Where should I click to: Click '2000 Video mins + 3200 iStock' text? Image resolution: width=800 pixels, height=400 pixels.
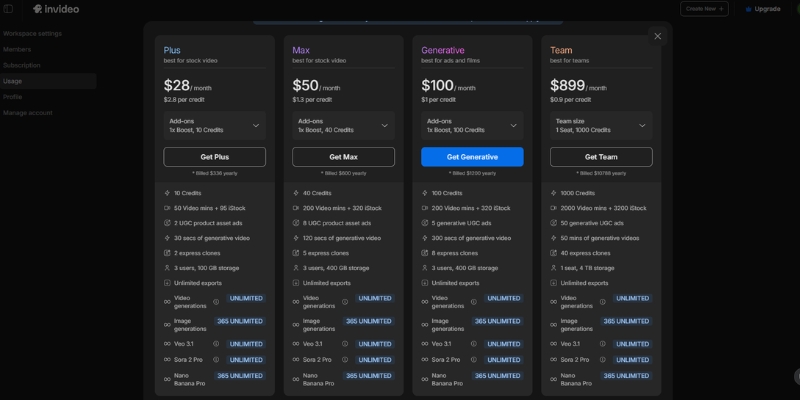coord(603,208)
